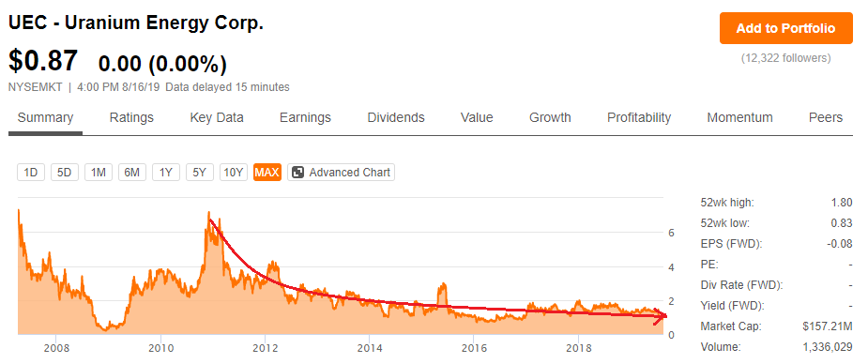Select the 1D chart range
This screenshot has width=868, height=364.
[31, 172]
